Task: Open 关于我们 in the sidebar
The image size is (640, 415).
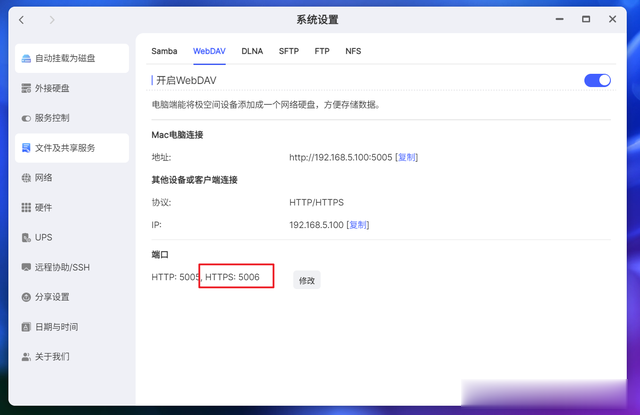Action: coord(72,357)
